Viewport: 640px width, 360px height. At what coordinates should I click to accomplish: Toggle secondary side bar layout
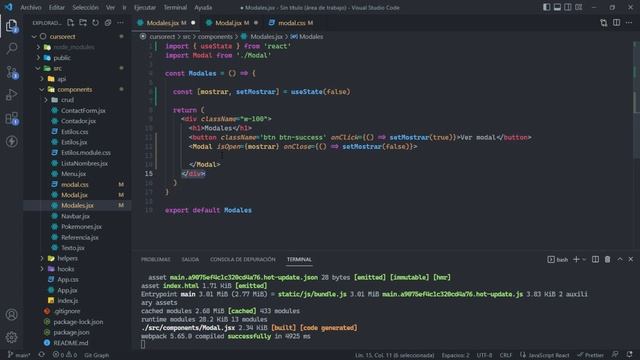coord(568,7)
